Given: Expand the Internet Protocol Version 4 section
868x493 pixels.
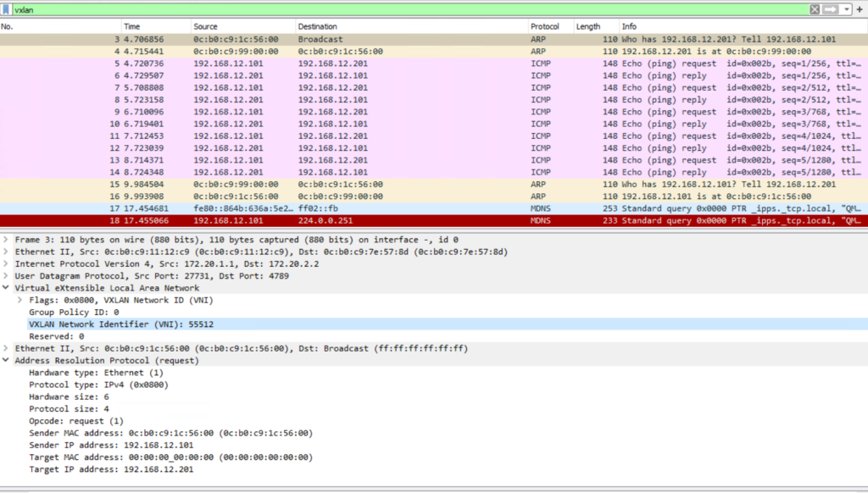Looking at the screenshot, I should 7,263.
